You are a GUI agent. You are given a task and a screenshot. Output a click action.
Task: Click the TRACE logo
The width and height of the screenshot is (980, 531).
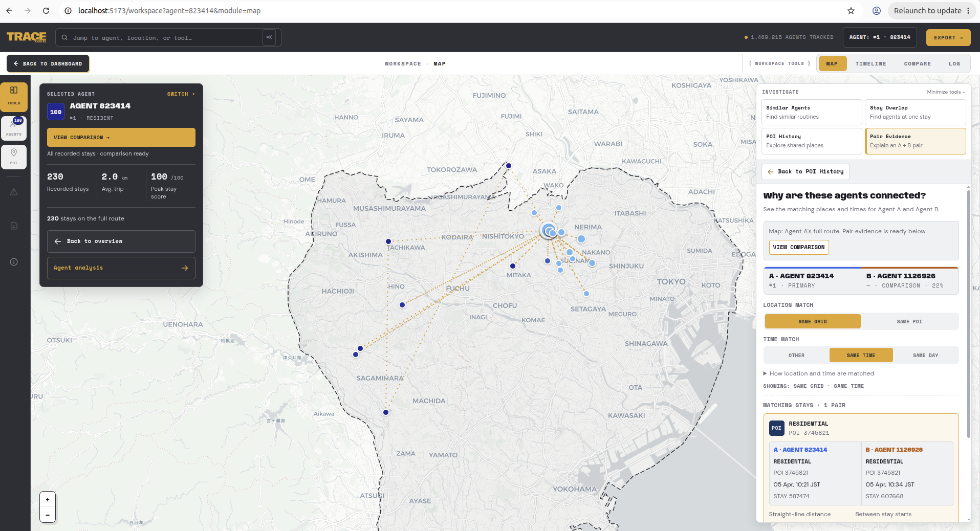coord(27,37)
